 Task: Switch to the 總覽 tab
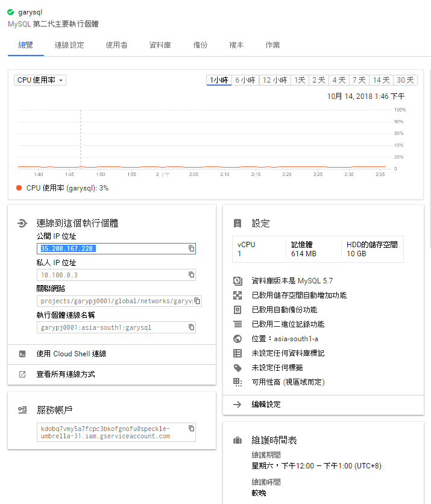(x=26, y=45)
